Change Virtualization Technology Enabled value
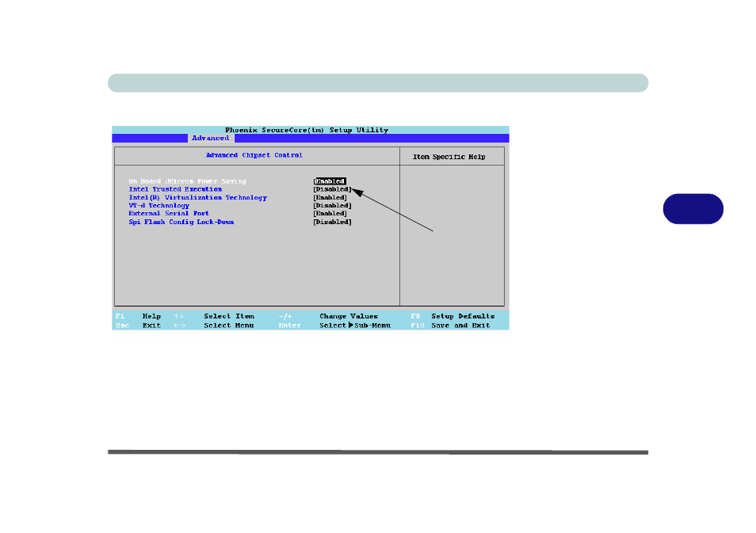Viewport: 756px width, 533px height. [x=330, y=197]
